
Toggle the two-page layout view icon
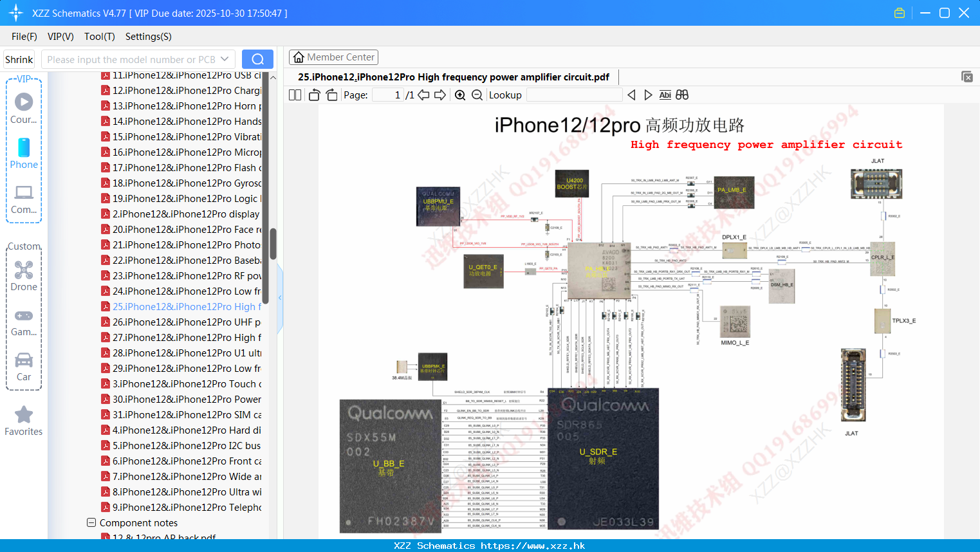[295, 95]
